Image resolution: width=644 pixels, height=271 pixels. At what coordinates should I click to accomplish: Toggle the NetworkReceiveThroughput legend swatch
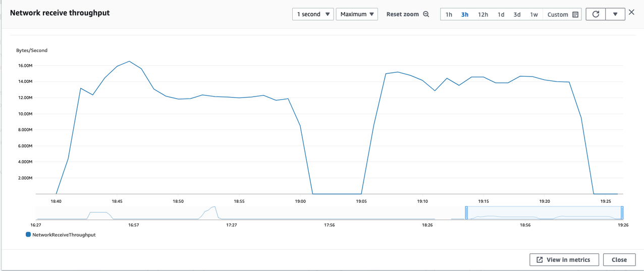point(28,235)
